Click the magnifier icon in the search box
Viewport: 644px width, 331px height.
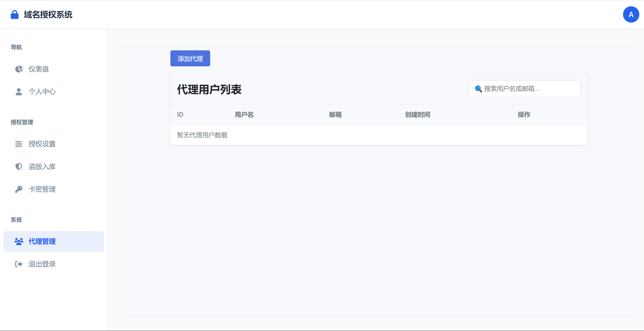pos(478,89)
